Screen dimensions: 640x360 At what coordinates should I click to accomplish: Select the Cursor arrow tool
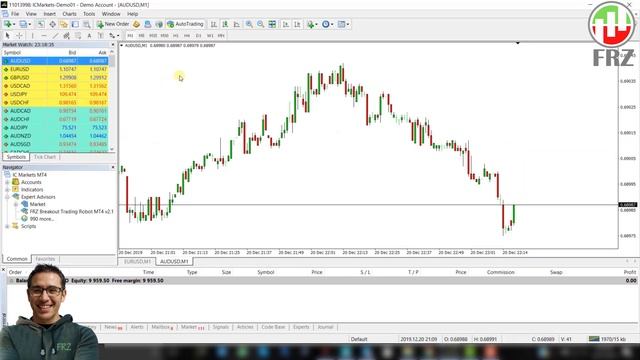tap(7, 36)
